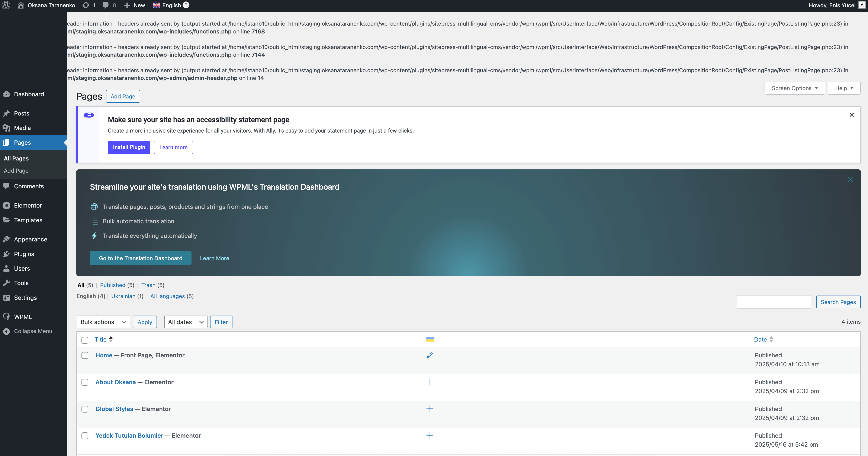
Task: Click the Search Pages button
Action: tap(838, 302)
